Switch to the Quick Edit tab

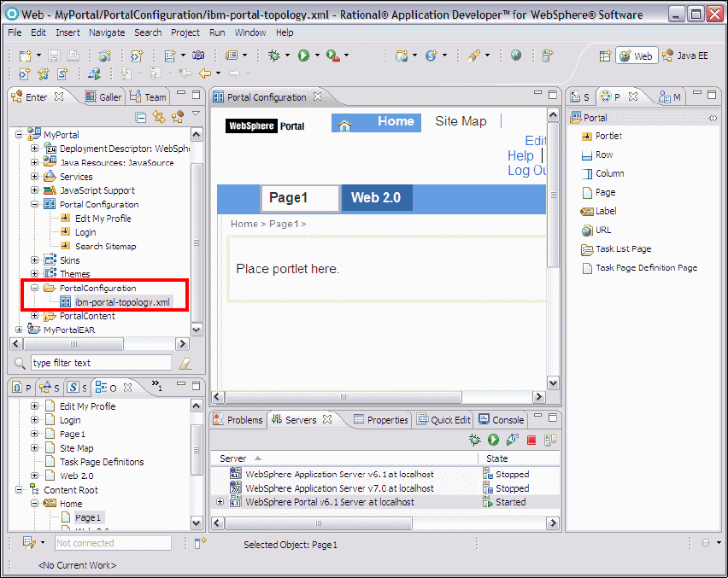(443, 420)
